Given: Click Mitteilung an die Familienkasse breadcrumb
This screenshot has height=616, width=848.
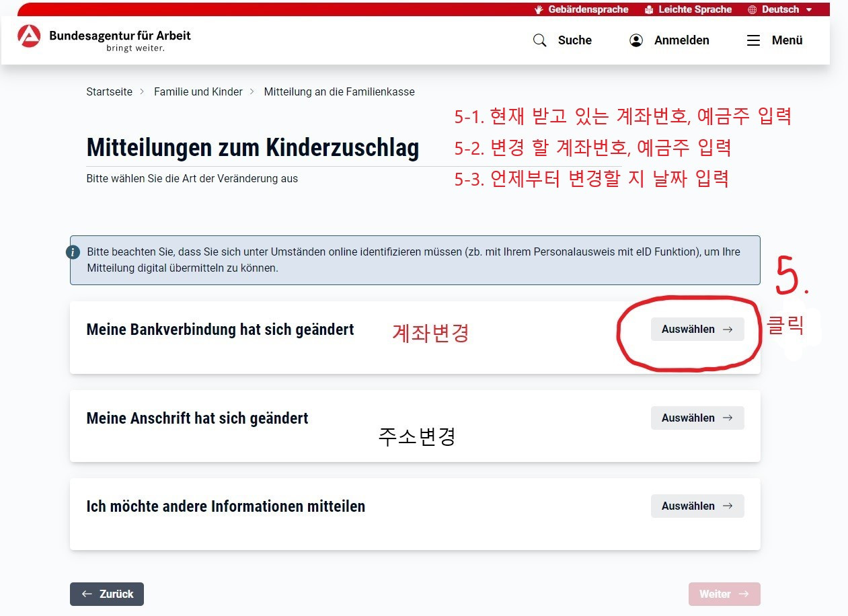Looking at the screenshot, I should pyautogui.click(x=340, y=91).
